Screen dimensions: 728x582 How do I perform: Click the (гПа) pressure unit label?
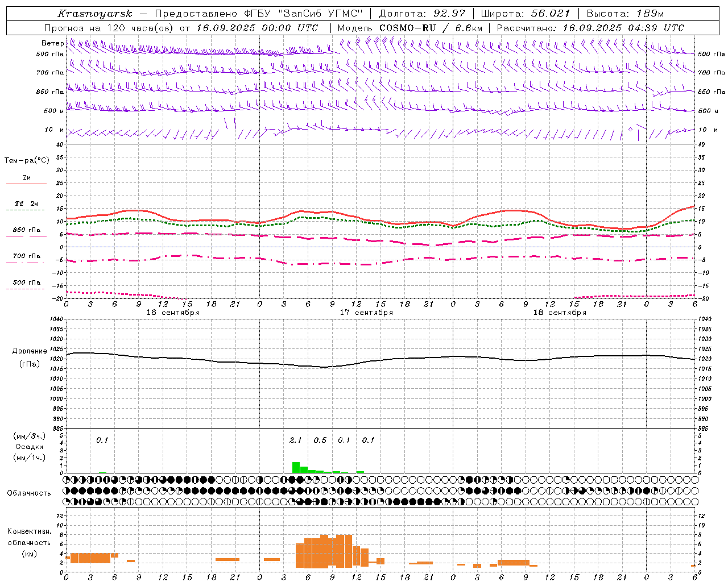(x=29, y=364)
